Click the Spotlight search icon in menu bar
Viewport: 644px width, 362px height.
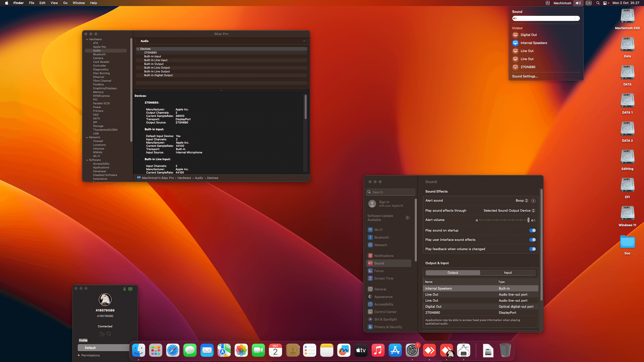point(597,3)
